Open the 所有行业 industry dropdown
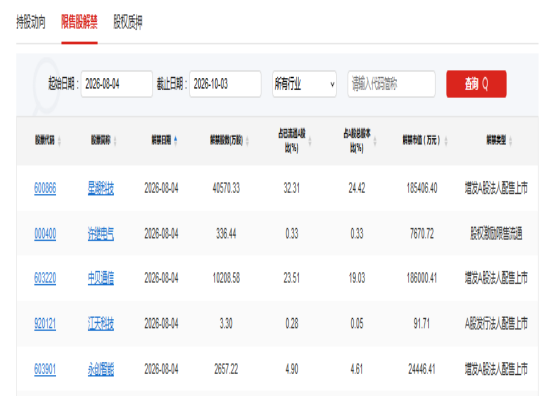The width and height of the screenshot is (553, 397). (x=304, y=84)
